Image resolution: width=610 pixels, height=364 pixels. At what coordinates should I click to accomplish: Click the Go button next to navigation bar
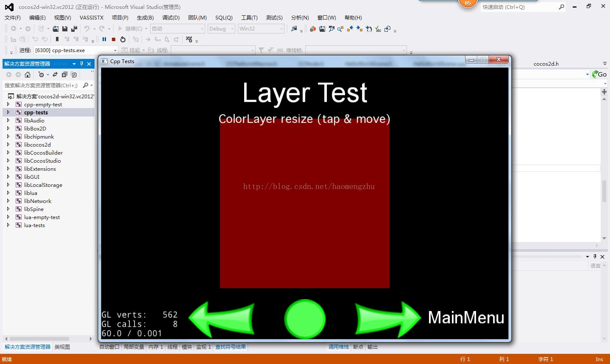click(600, 74)
